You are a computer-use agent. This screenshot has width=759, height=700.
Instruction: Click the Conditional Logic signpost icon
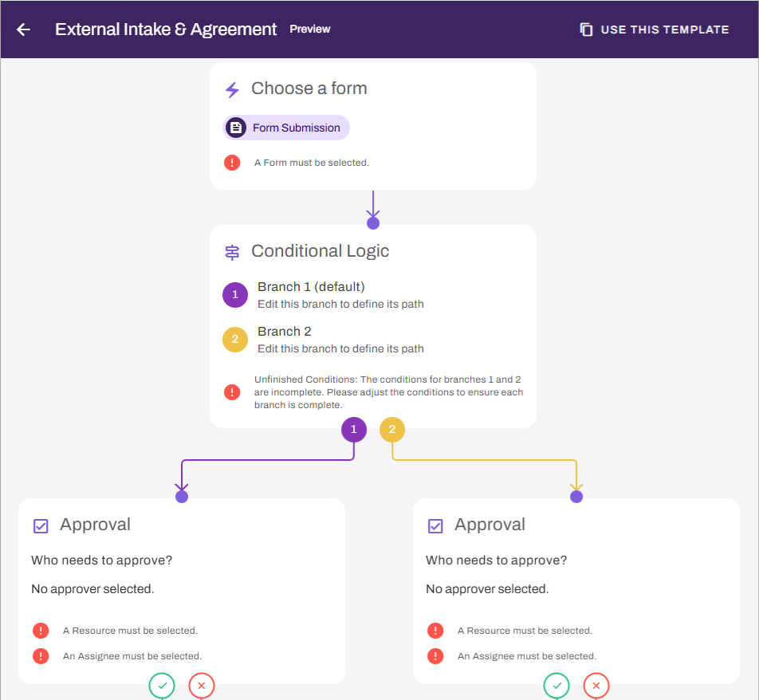point(232,252)
